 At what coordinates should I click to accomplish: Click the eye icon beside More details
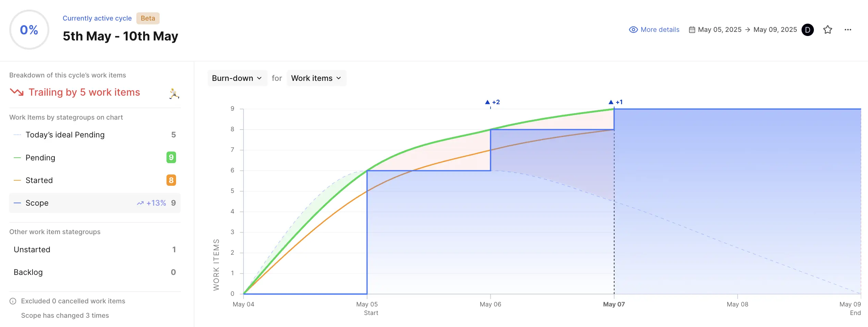tap(633, 30)
